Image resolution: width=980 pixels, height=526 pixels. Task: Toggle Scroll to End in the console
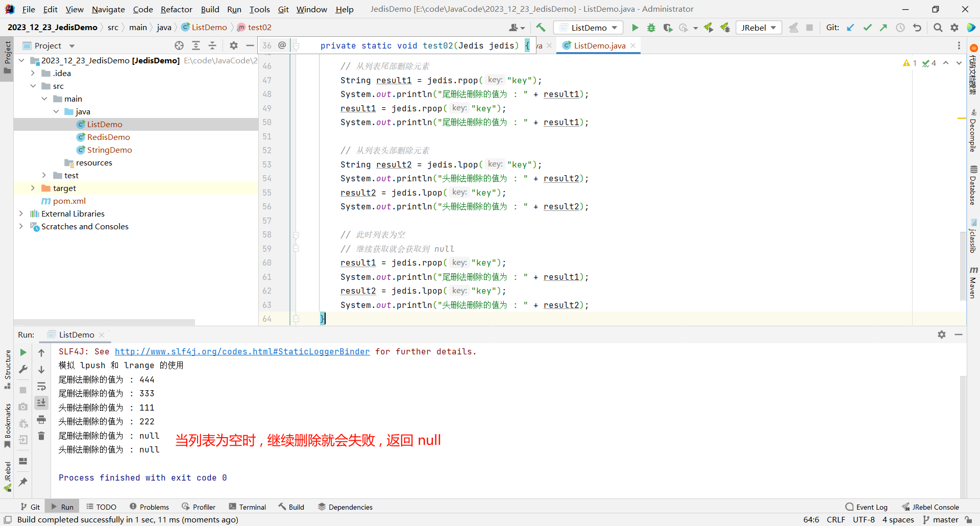(x=41, y=403)
